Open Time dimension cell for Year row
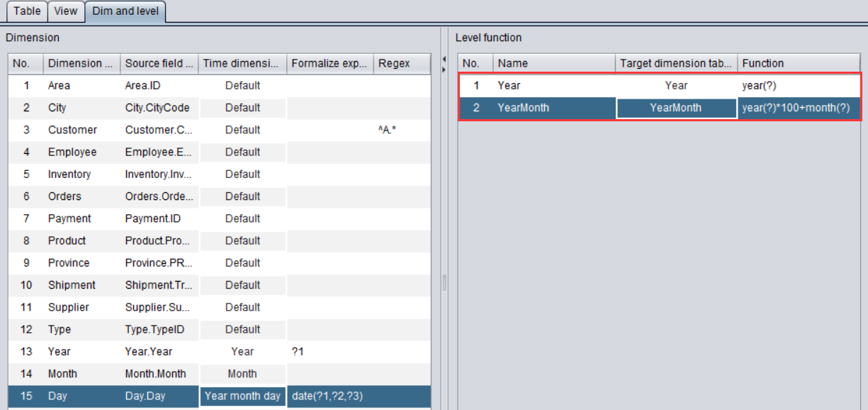 coord(242,351)
